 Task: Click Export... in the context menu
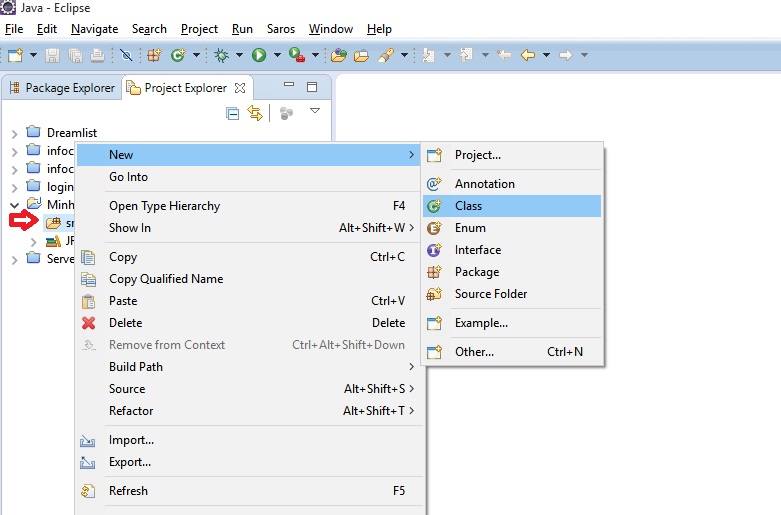(249, 462)
